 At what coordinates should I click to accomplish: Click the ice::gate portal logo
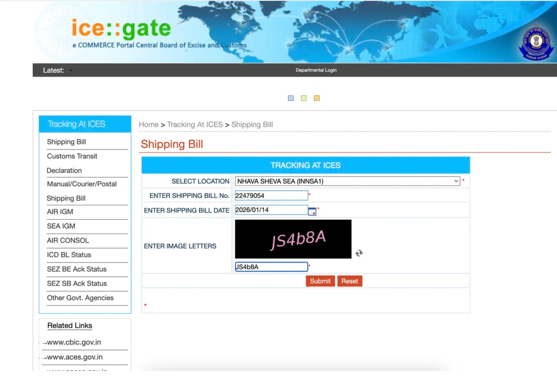(121, 29)
